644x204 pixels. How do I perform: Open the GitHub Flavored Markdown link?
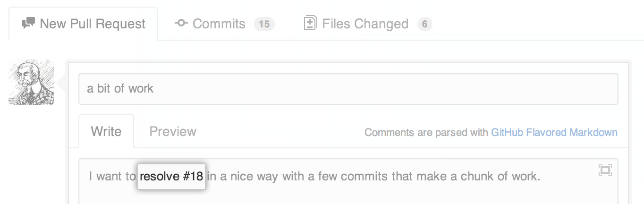point(554,132)
